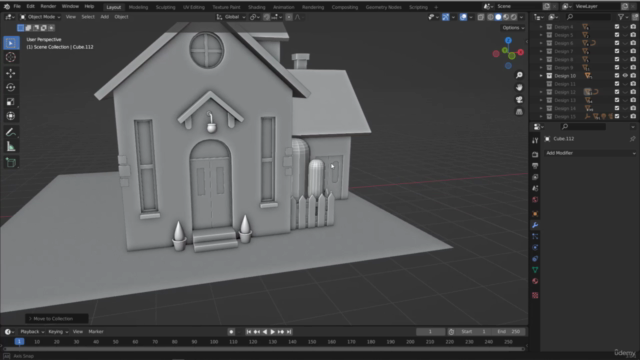Screen dimensions: 640x360
Task: Open the File menu
Action: (17, 7)
